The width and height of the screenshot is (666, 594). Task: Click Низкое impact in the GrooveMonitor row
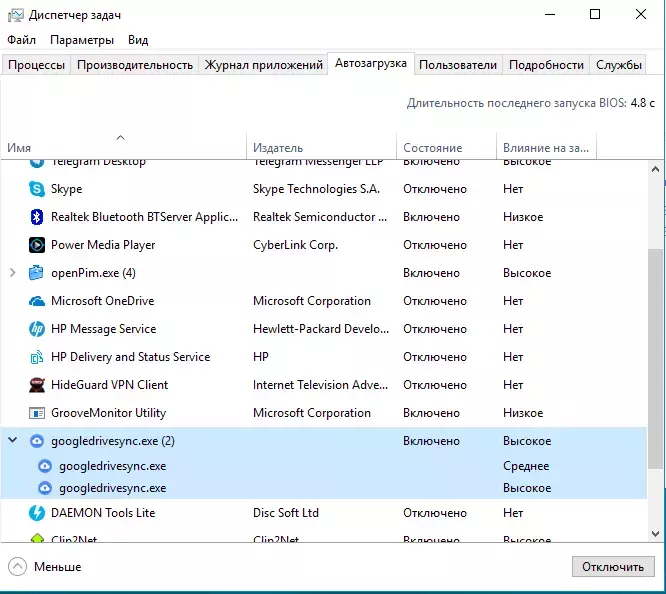coord(523,413)
